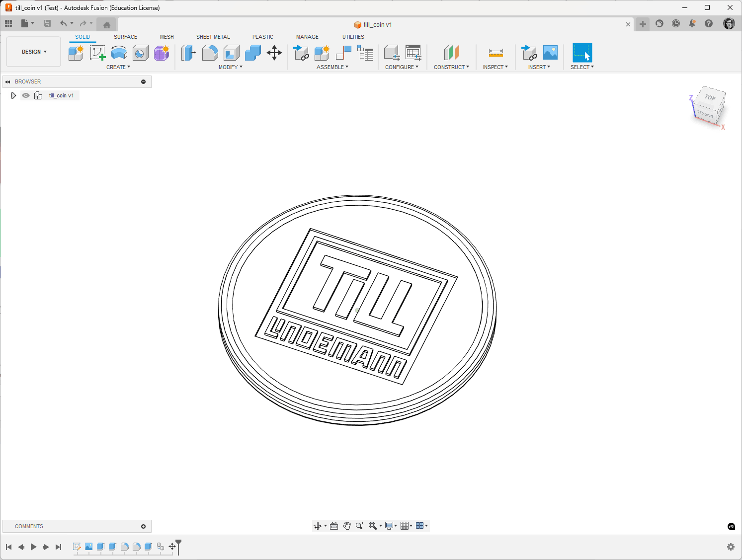
Task: Open the CONFIGURE dropdown menu
Action: coord(402,67)
